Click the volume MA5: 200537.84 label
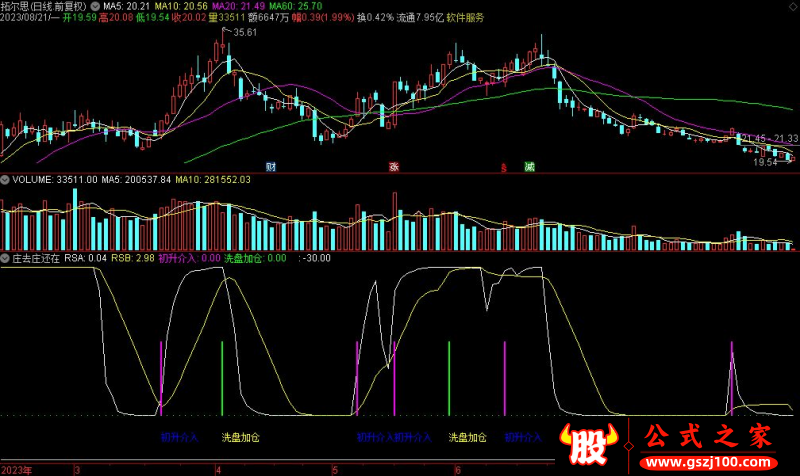 [136, 180]
